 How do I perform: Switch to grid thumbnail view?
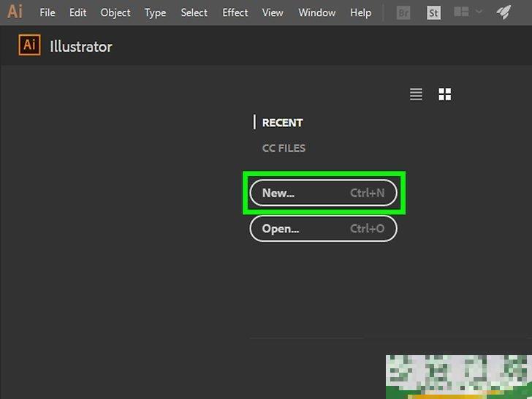444,94
